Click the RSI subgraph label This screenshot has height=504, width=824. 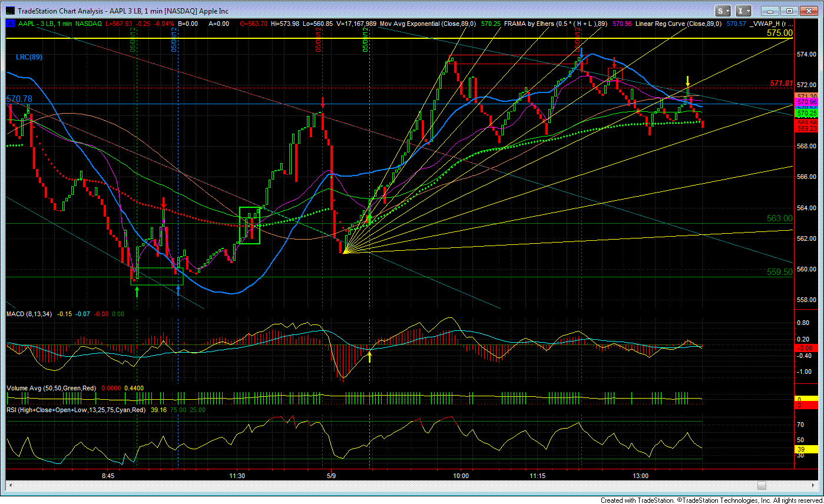[x=76, y=409]
